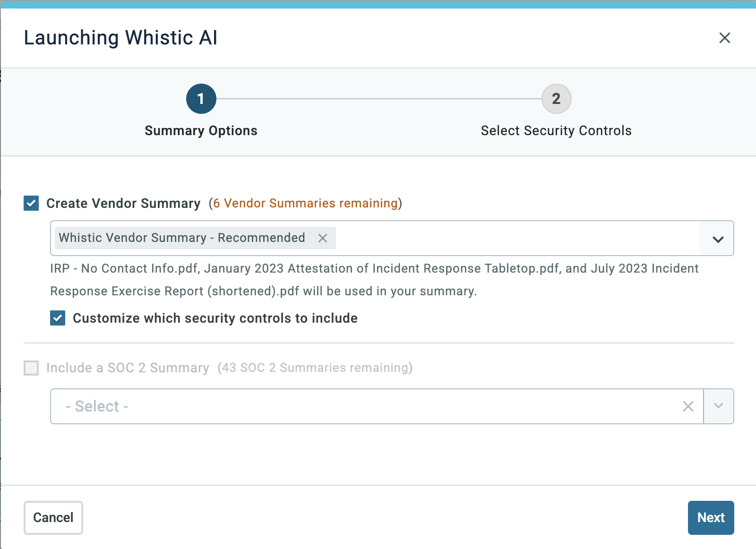Toggle Customize which security controls to include

58,318
